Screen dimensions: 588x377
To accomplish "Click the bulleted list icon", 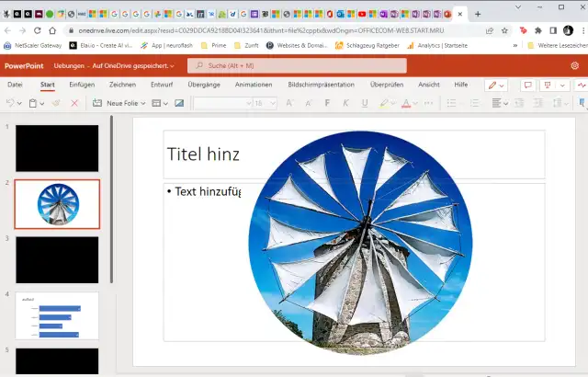I will pos(451,103).
